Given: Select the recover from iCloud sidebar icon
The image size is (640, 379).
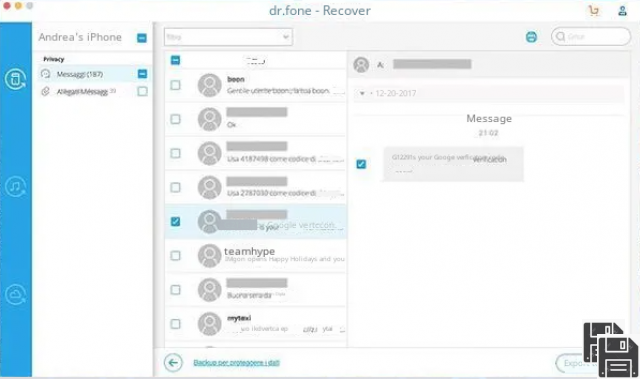Looking at the screenshot, I should [16, 294].
